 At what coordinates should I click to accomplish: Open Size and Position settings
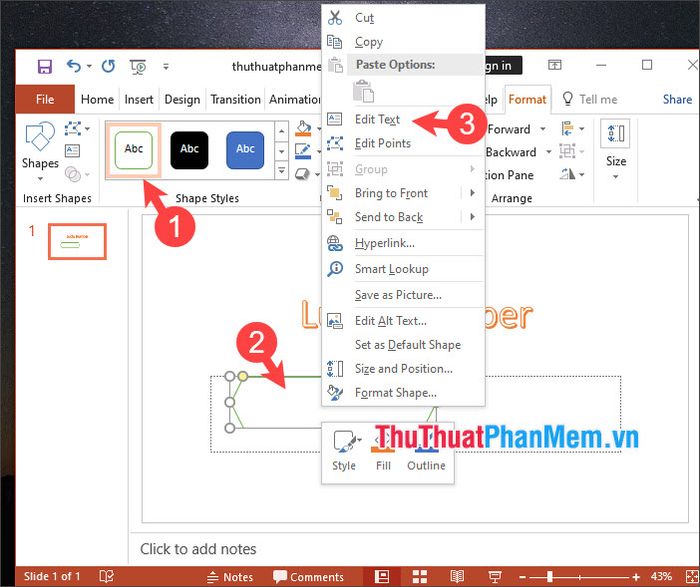pos(403,369)
